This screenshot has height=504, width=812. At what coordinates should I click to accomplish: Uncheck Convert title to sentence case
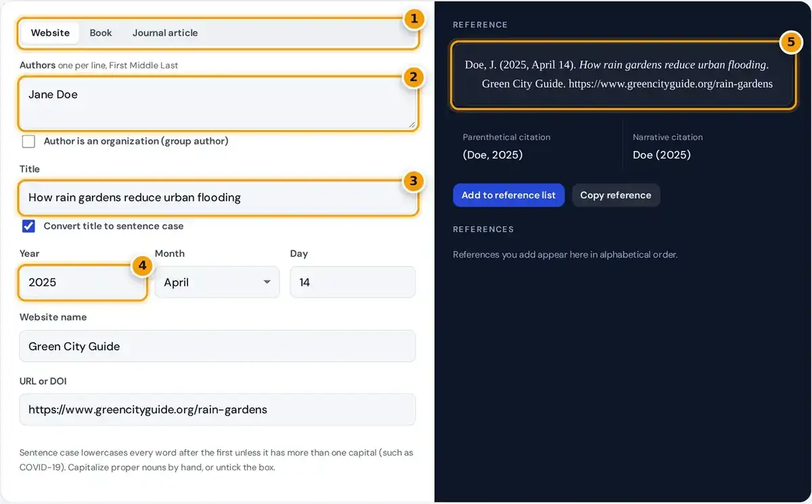pos(28,226)
